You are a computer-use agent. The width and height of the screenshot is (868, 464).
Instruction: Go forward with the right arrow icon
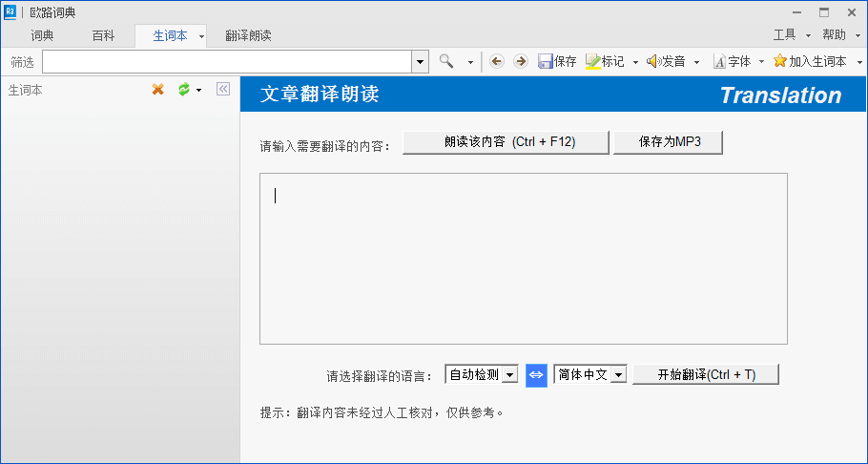520,61
